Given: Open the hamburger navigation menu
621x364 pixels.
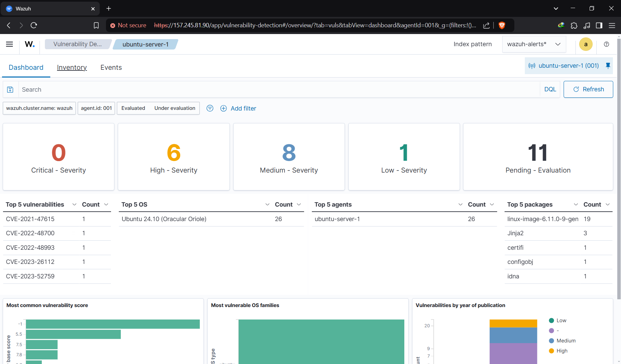Looking at the screenshot, I should tap(9, 44).
